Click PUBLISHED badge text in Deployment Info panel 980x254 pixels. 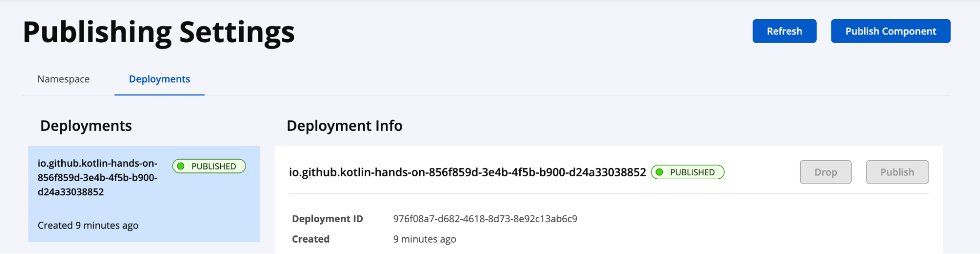pos(692,172)
